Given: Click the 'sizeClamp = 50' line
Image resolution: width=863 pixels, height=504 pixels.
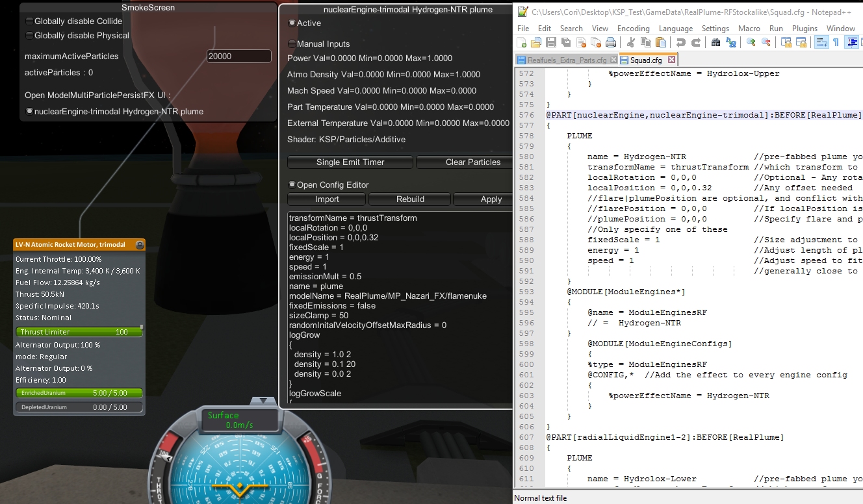Looking at the screenshot, I should pyautogui.click(x=318, y=316).
